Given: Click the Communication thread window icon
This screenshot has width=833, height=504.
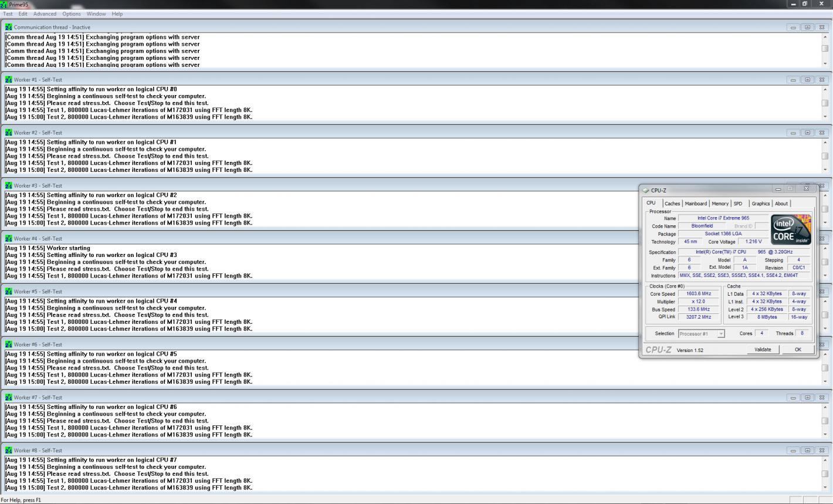Looking at the screenshot, I should point(8,27).
